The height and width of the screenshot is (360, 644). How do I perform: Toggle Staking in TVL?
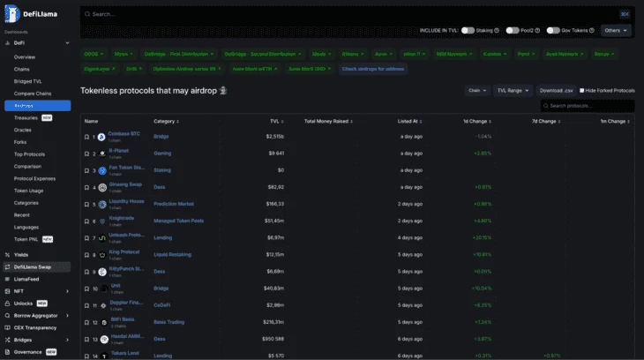[468, 30]
